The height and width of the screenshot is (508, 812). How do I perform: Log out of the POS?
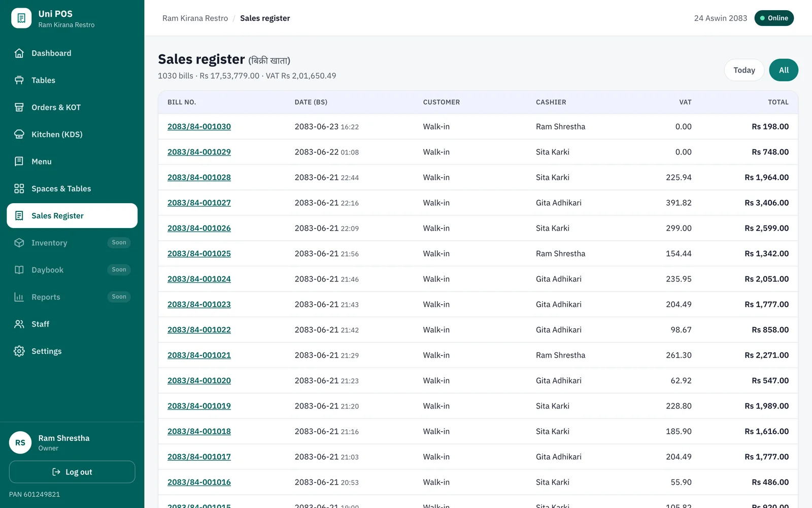[x=72, y=472]
